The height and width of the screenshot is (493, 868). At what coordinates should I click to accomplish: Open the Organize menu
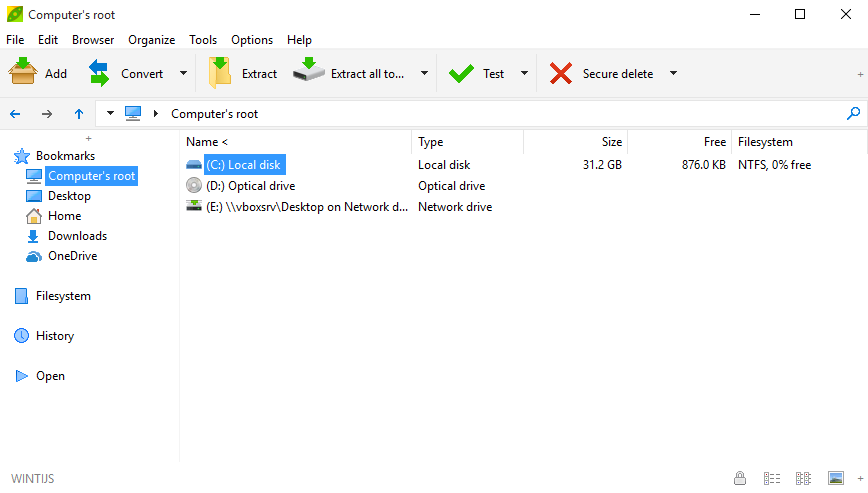click(151, 40)
